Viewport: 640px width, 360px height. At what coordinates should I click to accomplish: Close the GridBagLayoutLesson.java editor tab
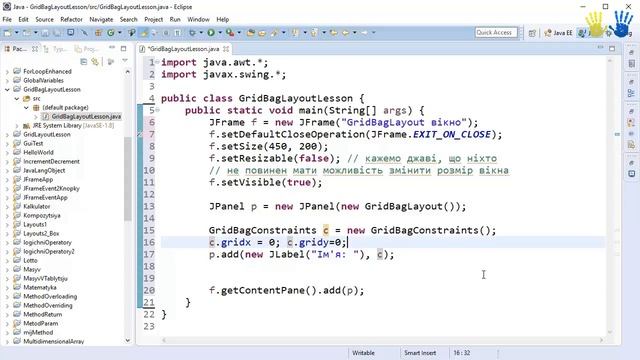click(x=226, y=49)
